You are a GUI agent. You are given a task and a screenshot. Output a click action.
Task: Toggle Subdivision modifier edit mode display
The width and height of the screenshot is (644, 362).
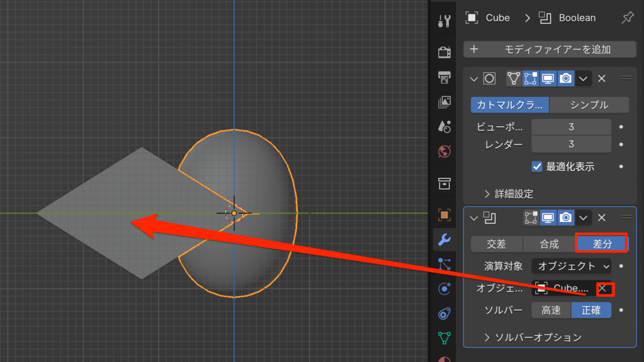pyautogui.click(x=531, y=79)
